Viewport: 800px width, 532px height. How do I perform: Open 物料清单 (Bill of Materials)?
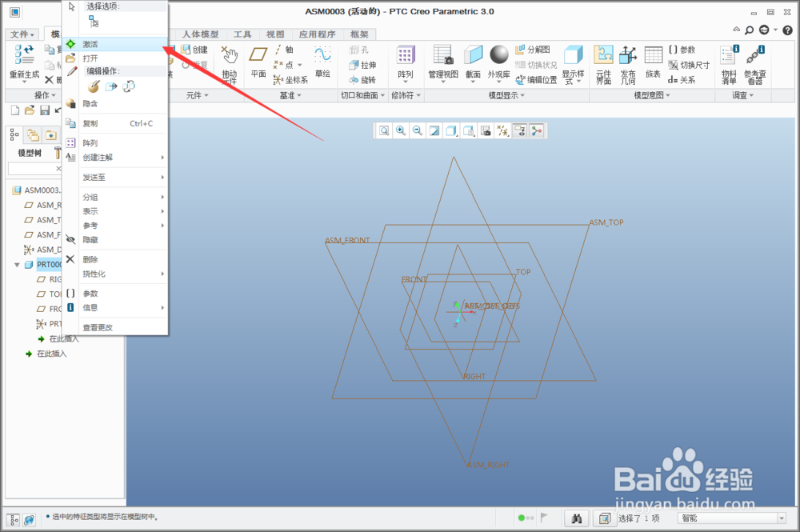coord(729,65)
